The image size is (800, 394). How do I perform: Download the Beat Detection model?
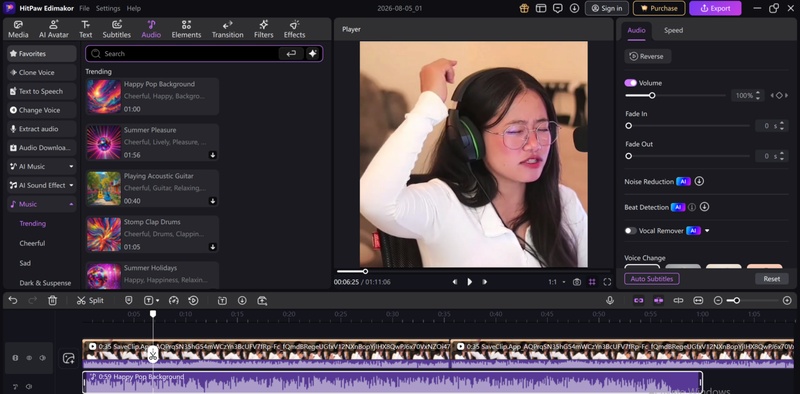pyautogui.click(x=705, y=207)
